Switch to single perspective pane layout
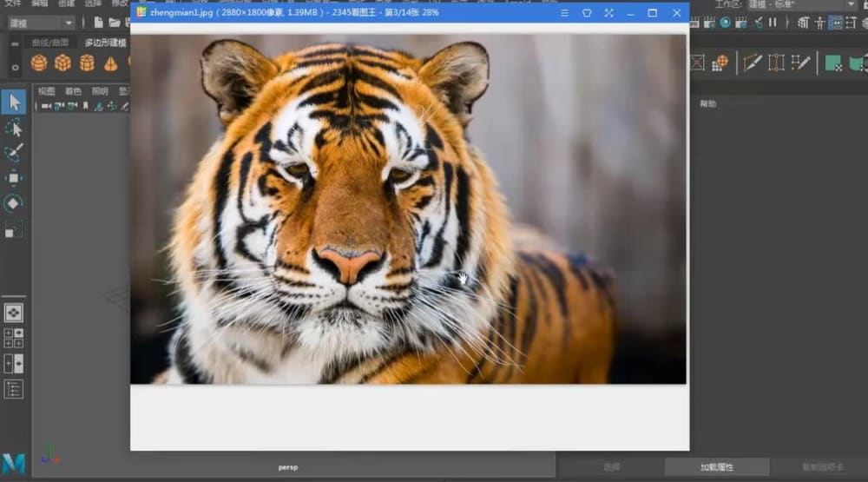The height and width of the screenshot is (482, 868). [14, 313]
